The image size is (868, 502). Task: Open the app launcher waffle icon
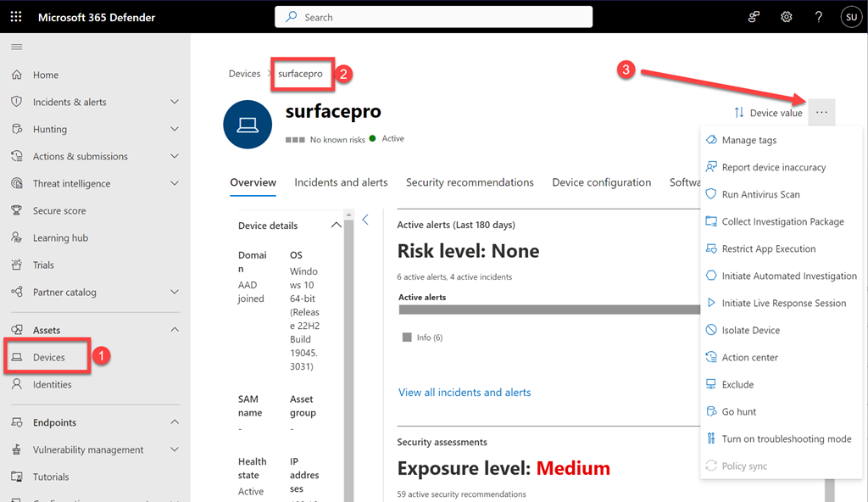pyautogui.click(x=17, y=17)
